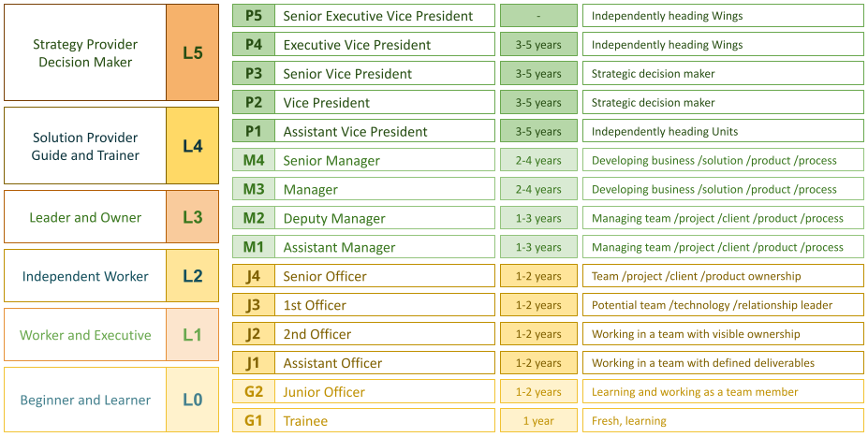Select the yellow L4 level block

tap(192, 146)
